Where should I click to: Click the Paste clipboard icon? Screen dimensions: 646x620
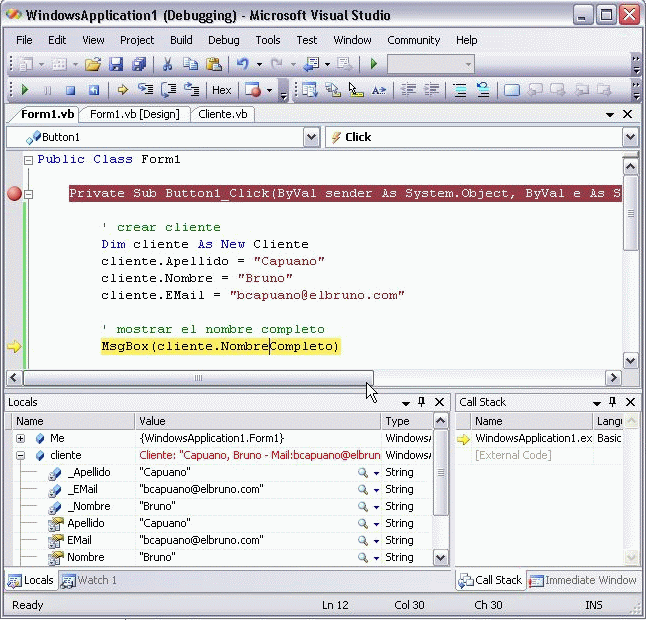pos(214,64)
